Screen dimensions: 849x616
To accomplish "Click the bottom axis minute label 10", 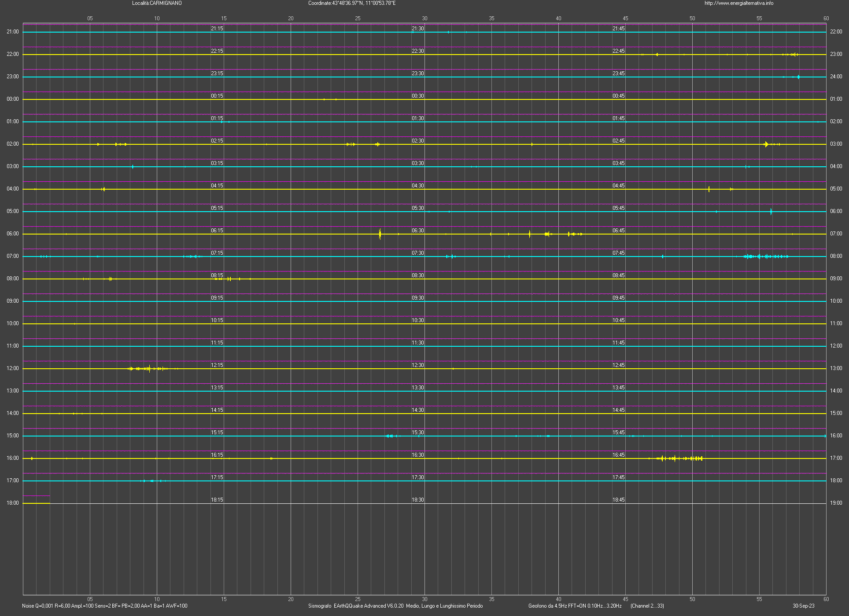I will [x=157, y=599].
